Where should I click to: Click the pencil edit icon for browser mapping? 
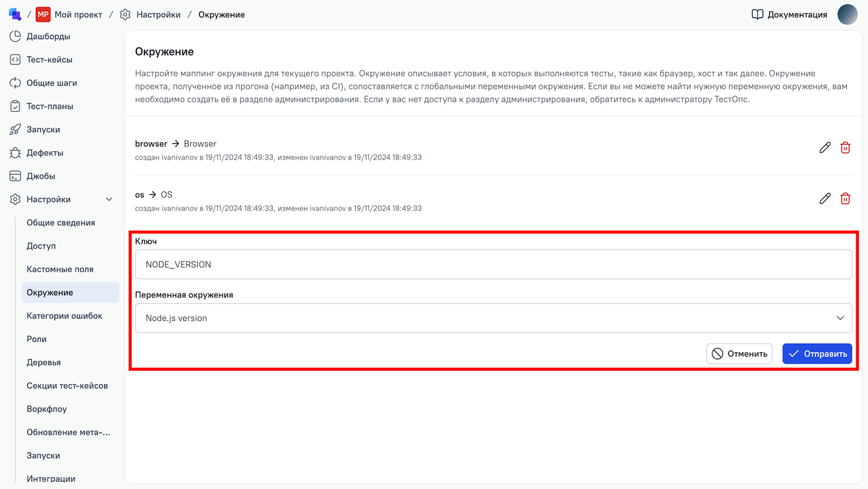825,148
